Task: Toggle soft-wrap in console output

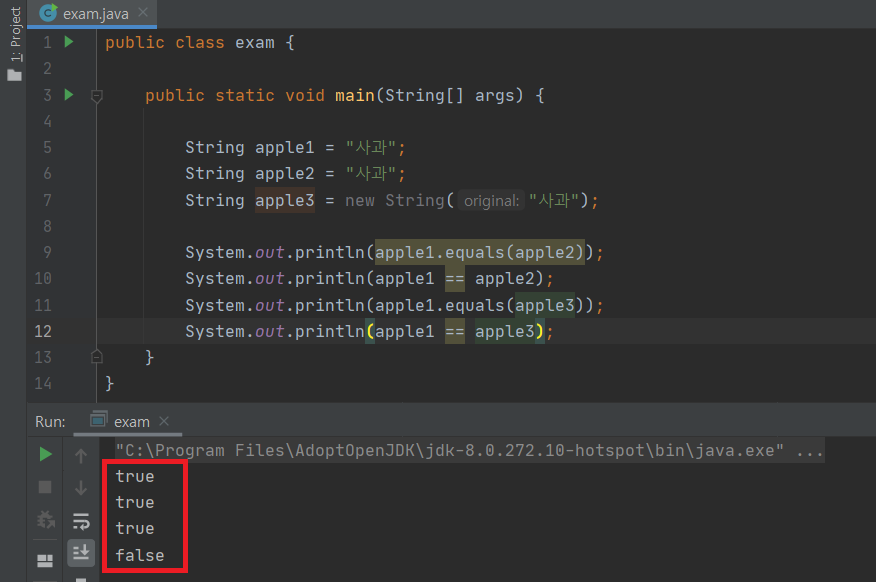Action: coord(81,522)
